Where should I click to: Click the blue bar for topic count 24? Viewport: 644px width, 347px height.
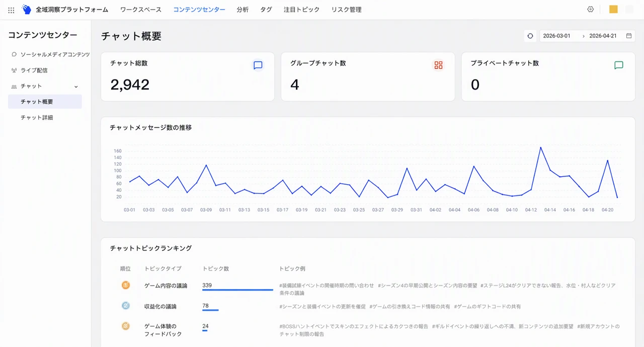click(x=205, y=331)
